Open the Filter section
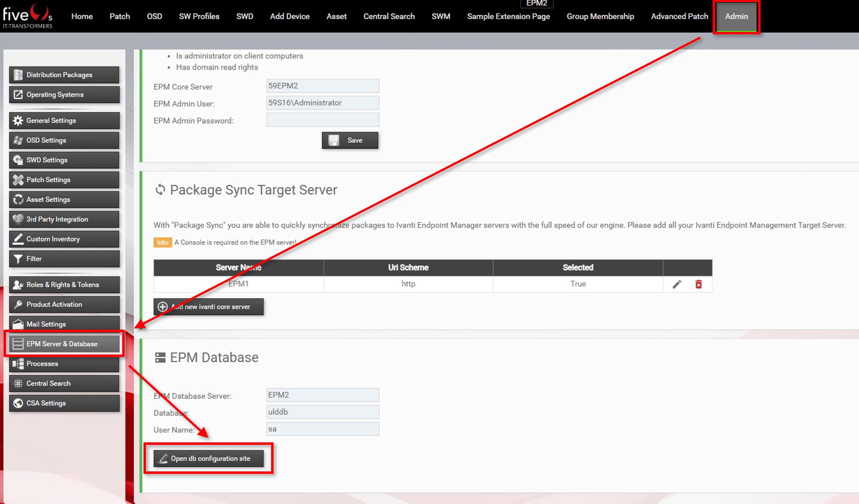Viewport: 859px width, 504px height. [x=64, y=259]
